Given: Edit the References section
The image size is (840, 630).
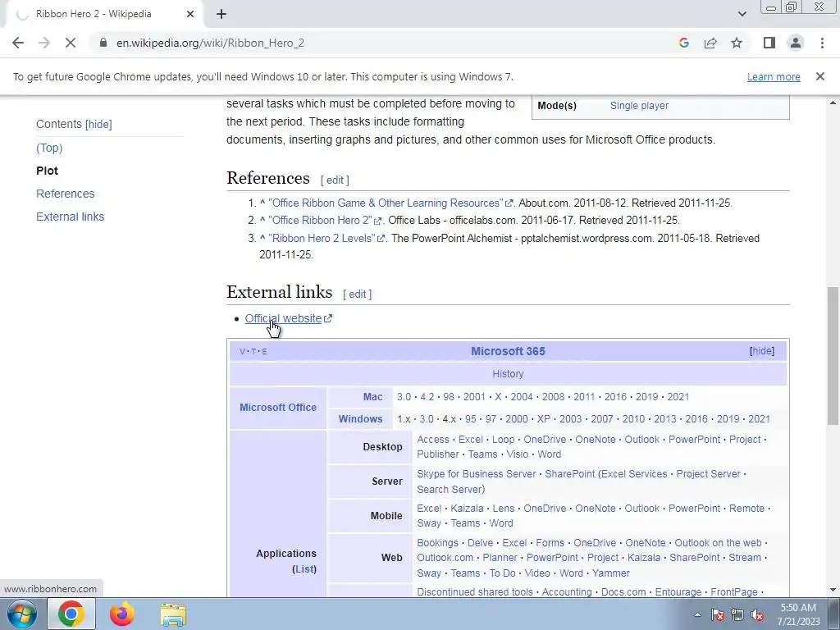Looking at the screenshot, I should point(335,180).
